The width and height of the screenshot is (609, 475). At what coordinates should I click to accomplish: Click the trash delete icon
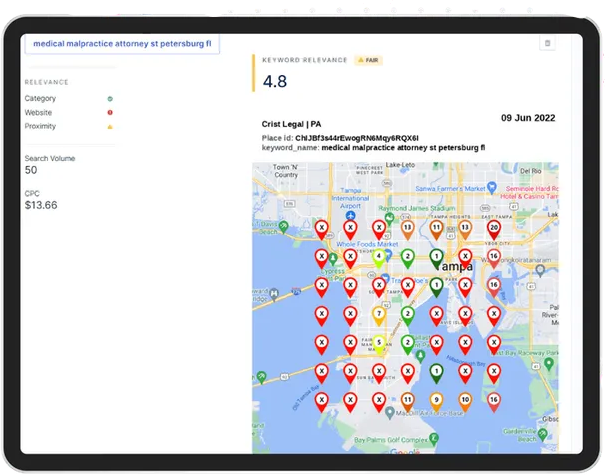(x=547, y=43)
